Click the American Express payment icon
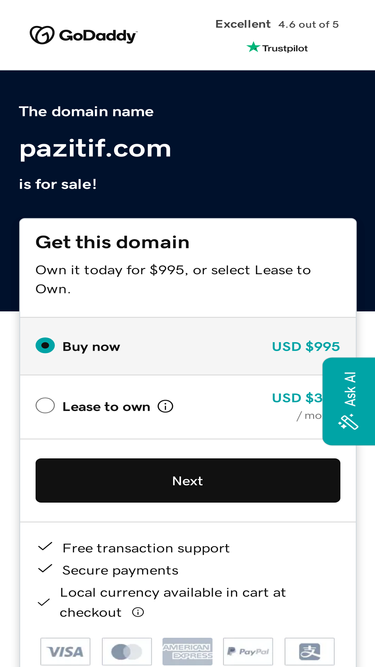The image size is (375, 667). coord(188,651)
